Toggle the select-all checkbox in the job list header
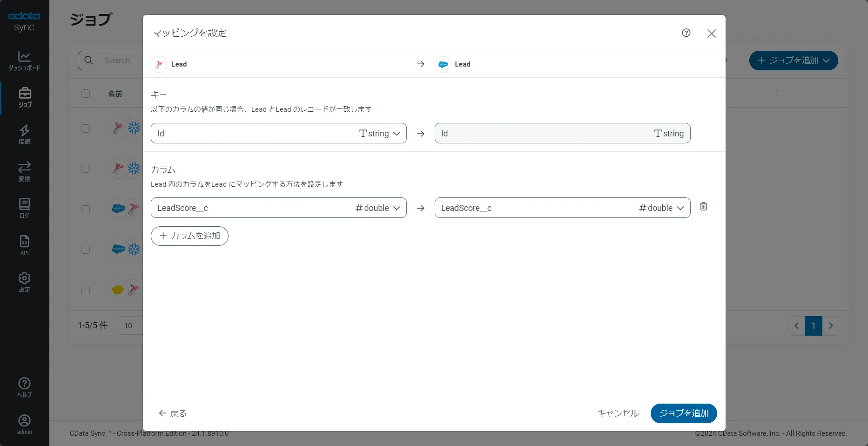Viewport: 868px width, 446px height. (86, 94)
